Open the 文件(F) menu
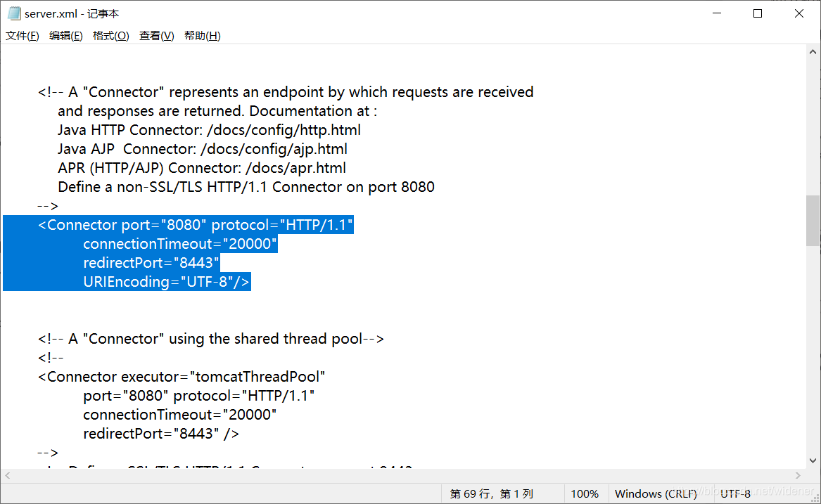 pos(22,36)
